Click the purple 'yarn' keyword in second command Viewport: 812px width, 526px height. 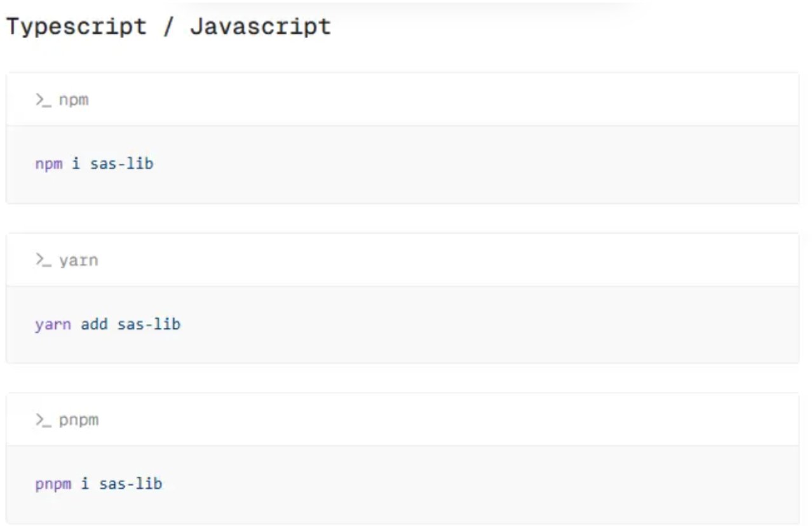tap(53, 325)
